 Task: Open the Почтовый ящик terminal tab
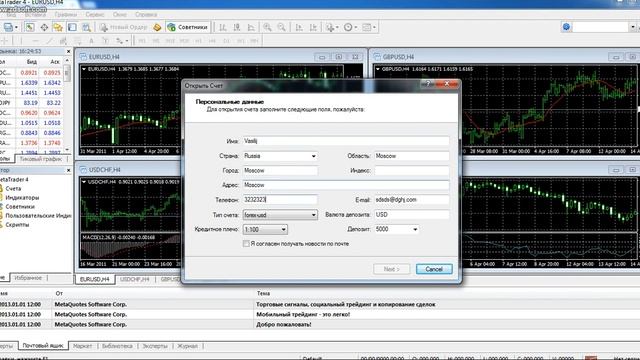click(x=43, y=346)
